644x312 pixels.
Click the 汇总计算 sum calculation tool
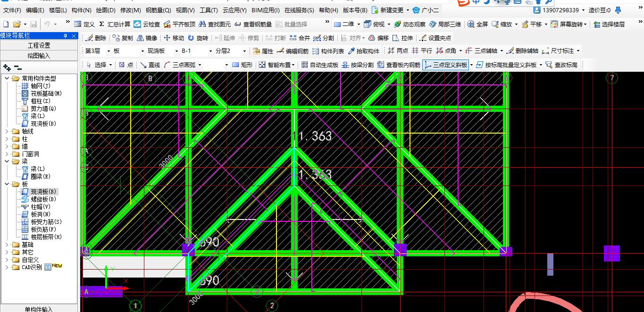click(115, 24)
